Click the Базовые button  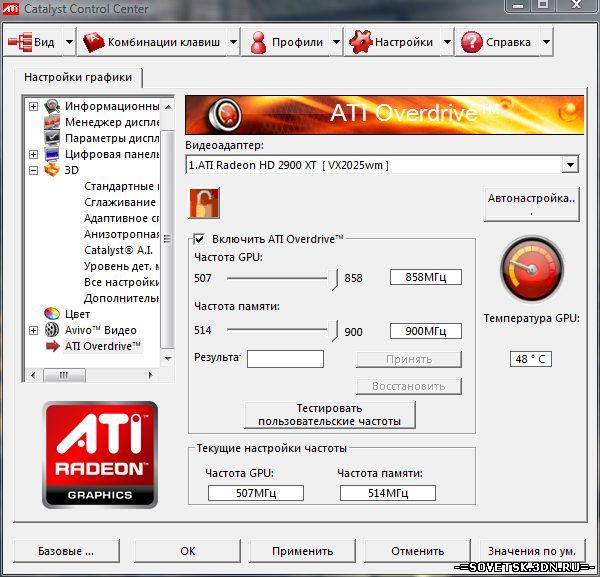click(66, 551)
